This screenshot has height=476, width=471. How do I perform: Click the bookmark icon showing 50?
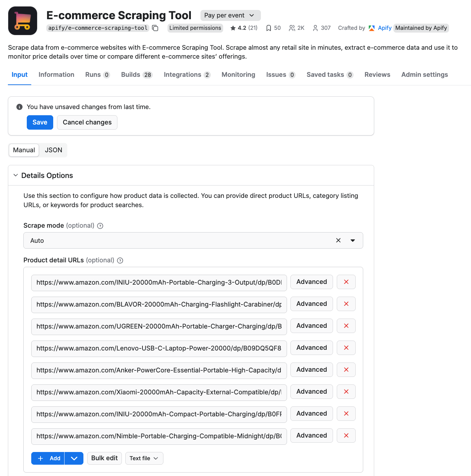(268, 28)
